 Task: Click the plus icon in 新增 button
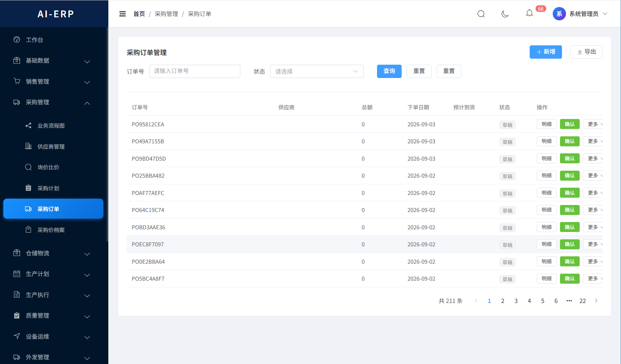(x=539, y=52)
